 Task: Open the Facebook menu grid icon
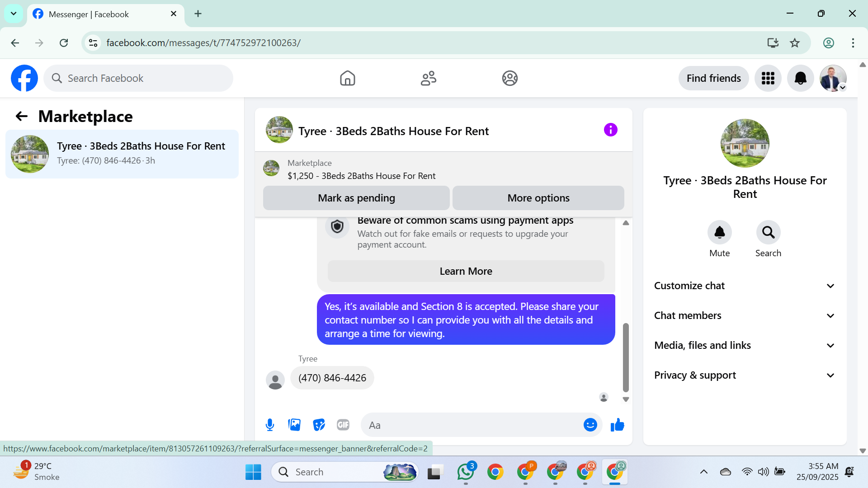[768, 78]
